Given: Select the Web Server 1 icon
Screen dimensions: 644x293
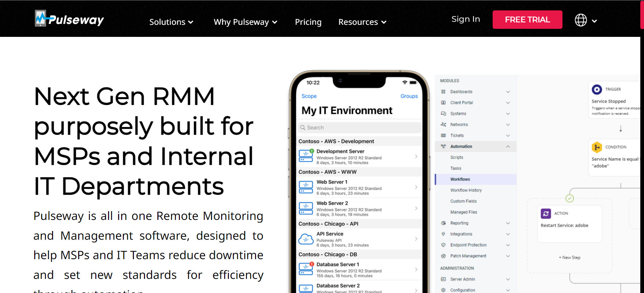Looking at the screenshot, I should (306, 187).
